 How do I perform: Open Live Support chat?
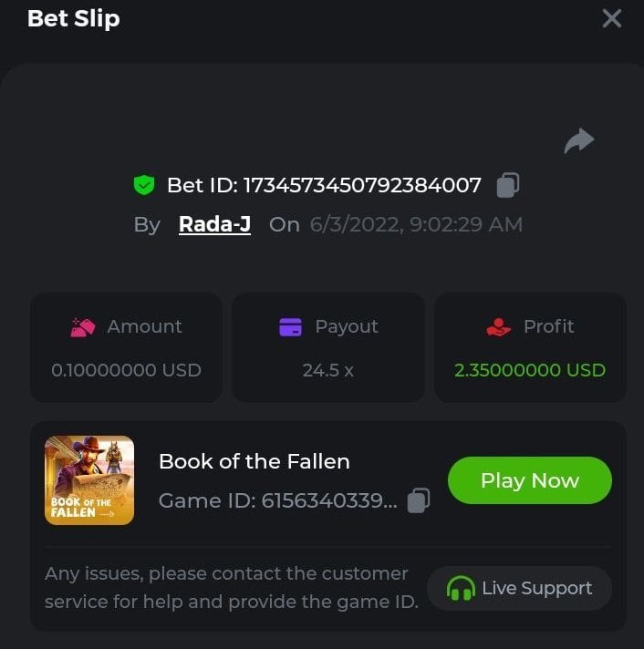tap(519, 588)
